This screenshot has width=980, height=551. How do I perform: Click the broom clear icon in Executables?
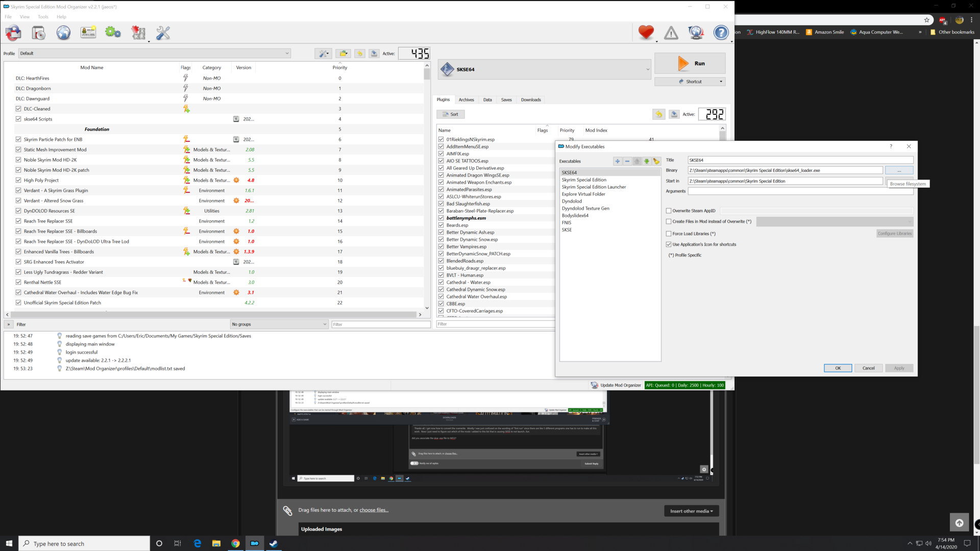[x=656, y=161]
